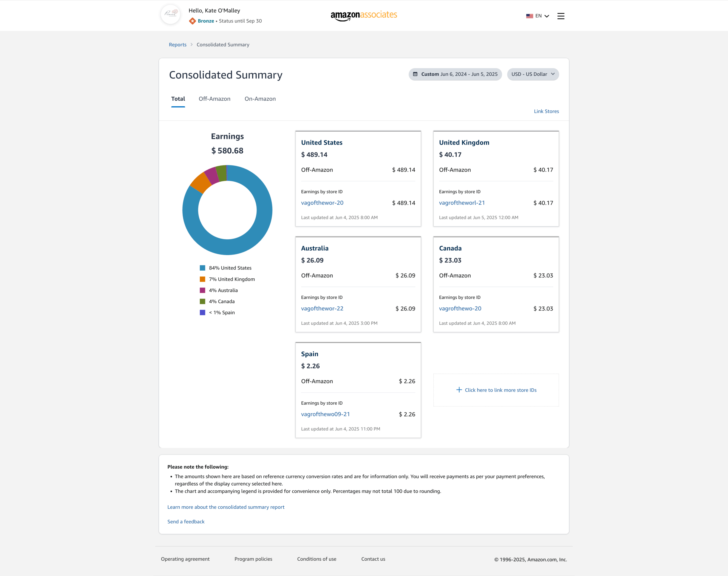Image resolution: width=728 pixels, height=576 pixels.
Task: Click '84% United States' legend label
Action: click(x=230, y=268)
